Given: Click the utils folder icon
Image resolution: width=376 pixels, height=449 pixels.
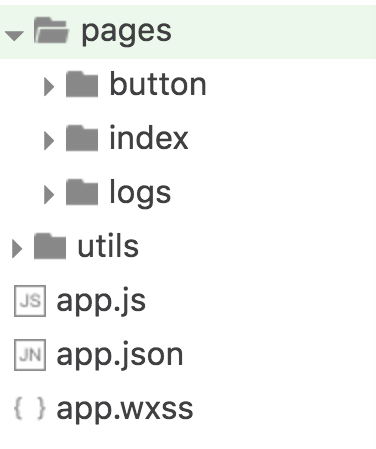Looking at the screenshot, I should coord(50,246).
